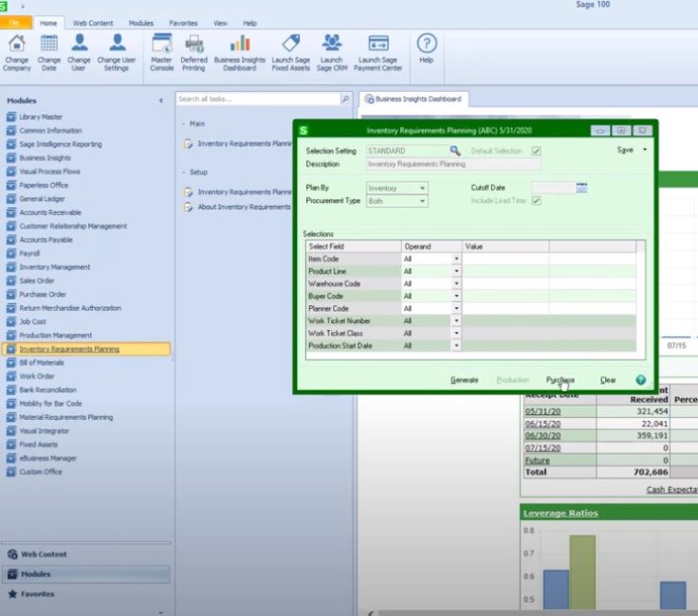
Task: Launch the Master Console
Action: [161, 52]
